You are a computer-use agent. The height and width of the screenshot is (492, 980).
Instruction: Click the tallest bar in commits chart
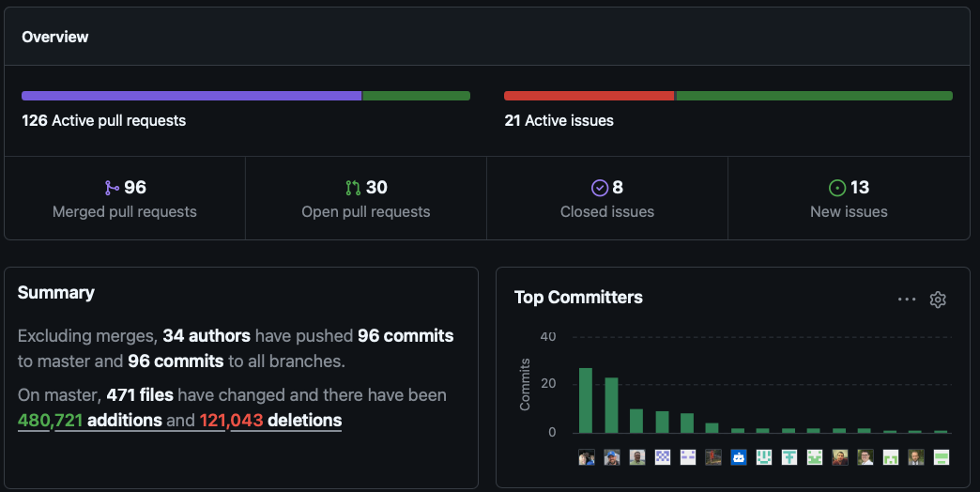point(586,400)
